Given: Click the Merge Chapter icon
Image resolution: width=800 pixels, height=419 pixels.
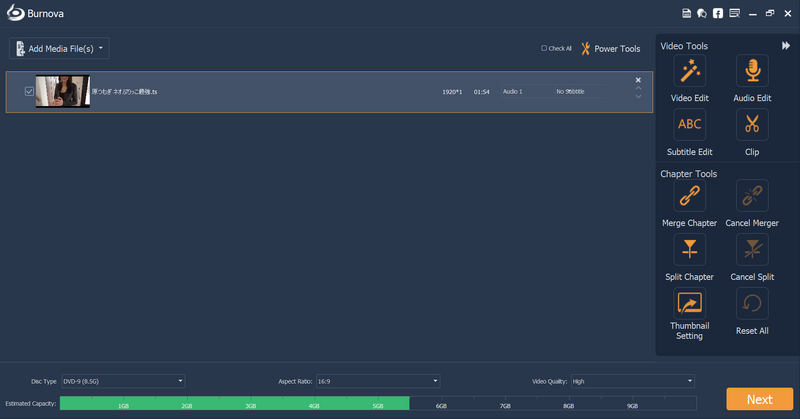Looking at the screenshot, I should click(x=689, y=196).
